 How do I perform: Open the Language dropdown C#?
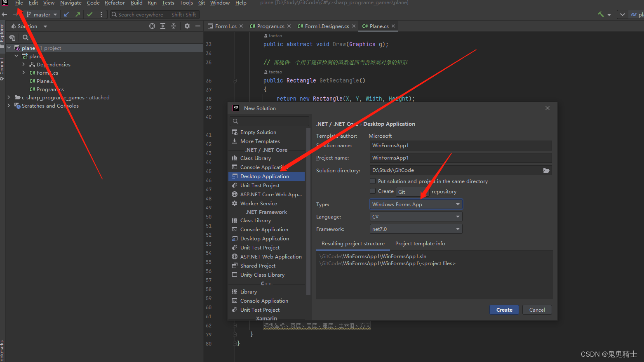coord(416,216)
